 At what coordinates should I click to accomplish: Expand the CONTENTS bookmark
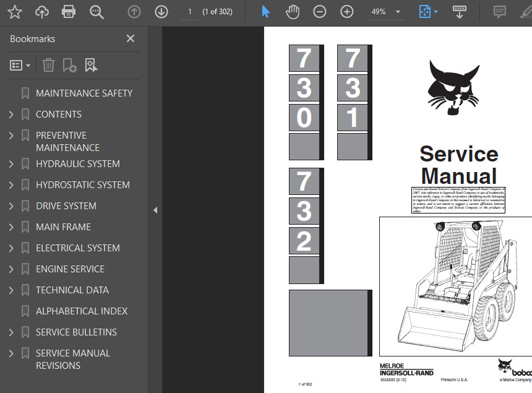[11, 114]
